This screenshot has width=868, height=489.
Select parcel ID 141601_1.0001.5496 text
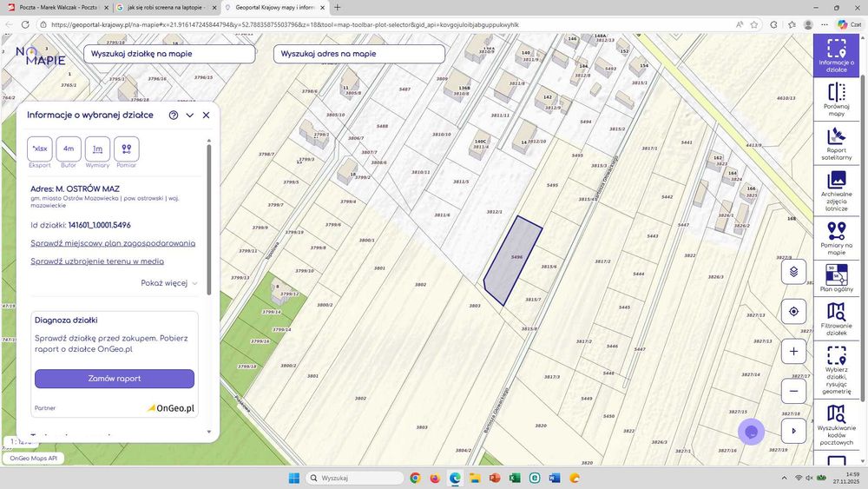click(100, 226)
